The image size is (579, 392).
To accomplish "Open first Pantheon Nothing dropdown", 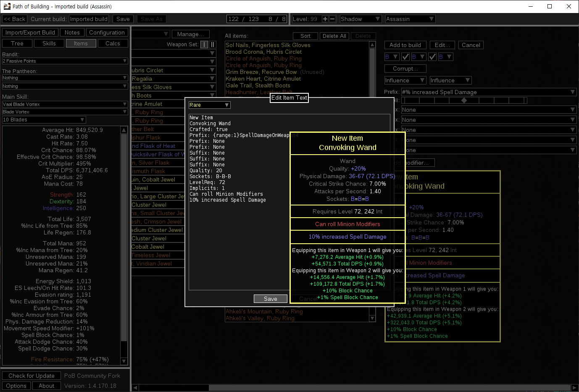I will click(65, 78).
